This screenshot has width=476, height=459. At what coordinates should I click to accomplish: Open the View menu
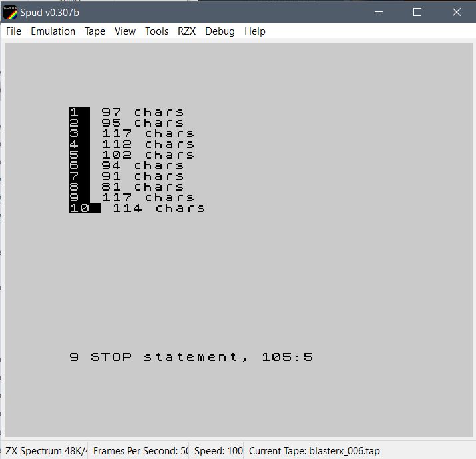[124, 31]
